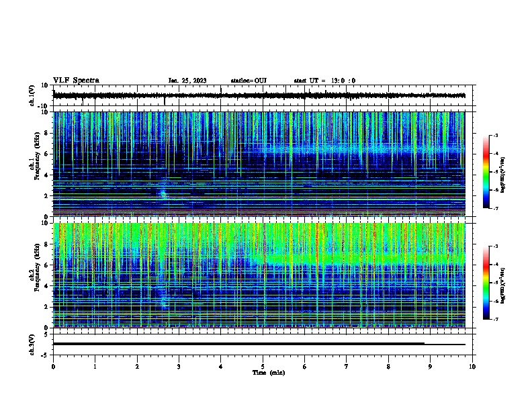This screenshot has height=411, width=532.
Task: Click time axis tick label "6"
Action: [305, 367]
